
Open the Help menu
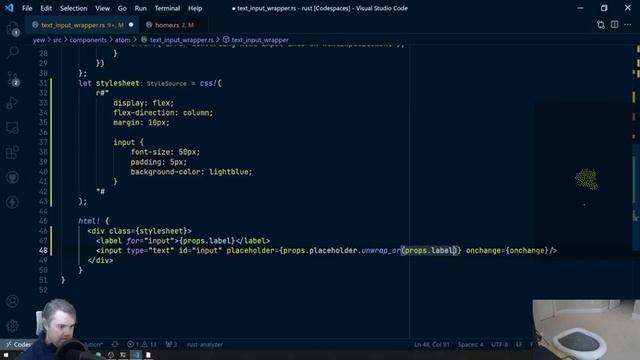(195, 8)
